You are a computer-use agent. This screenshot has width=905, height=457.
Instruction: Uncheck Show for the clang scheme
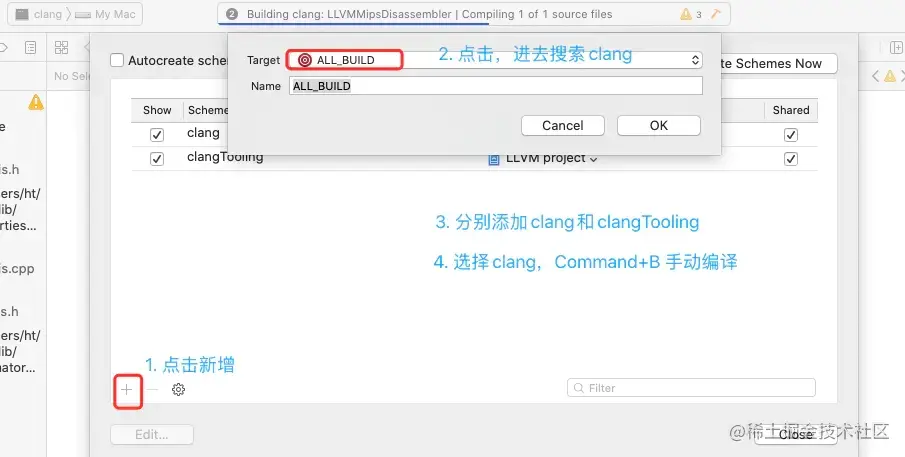156,134
